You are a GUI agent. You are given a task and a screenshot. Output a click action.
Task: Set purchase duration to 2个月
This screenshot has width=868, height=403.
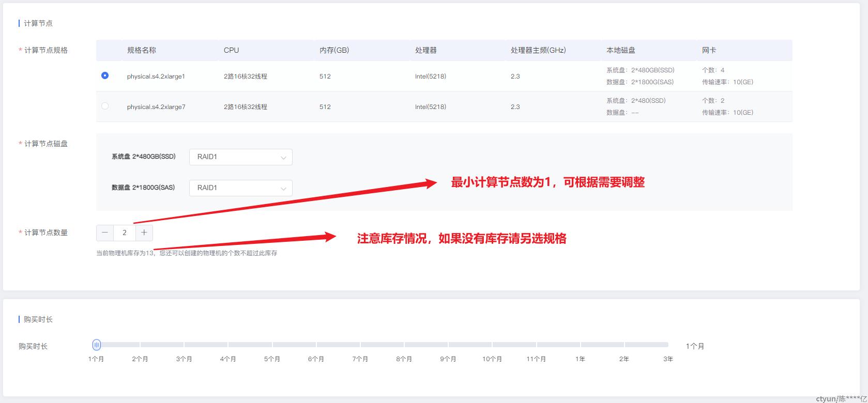click(x=140, y=345)
